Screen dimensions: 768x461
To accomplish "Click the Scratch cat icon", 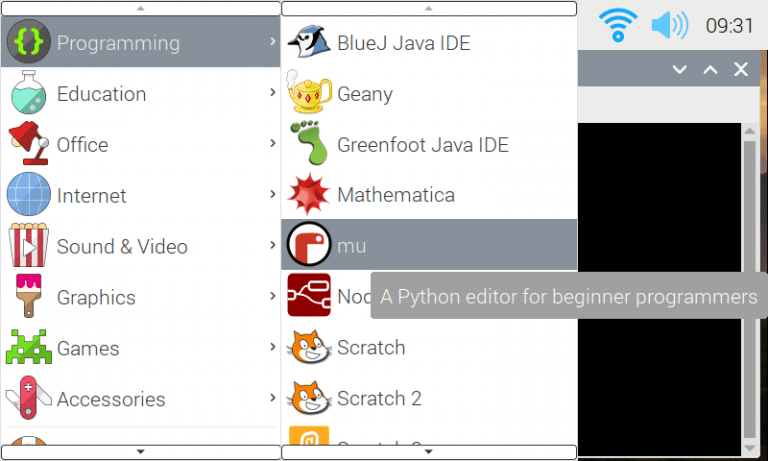I will (308, 348).
